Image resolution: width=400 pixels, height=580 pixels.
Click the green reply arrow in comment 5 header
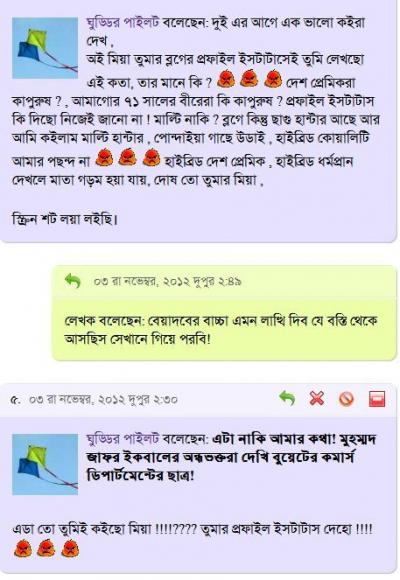pos(287,398)
